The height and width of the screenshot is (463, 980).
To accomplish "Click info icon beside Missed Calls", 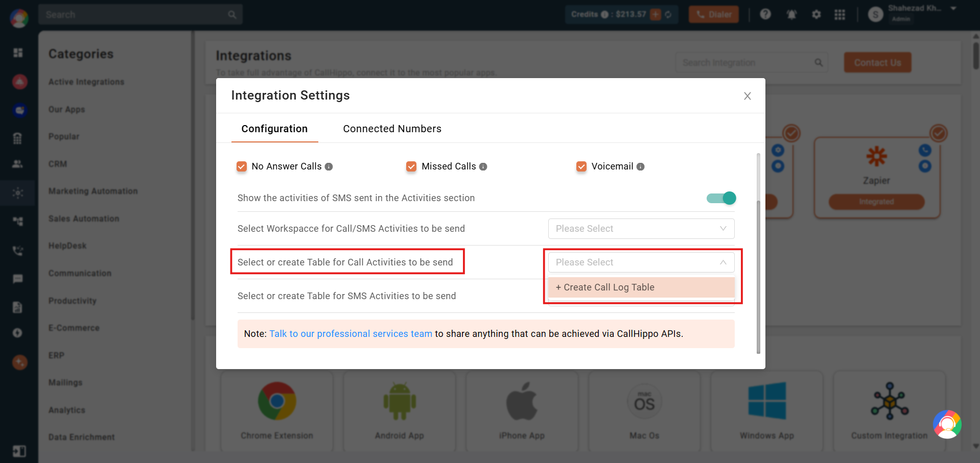I will pos(483,166).
